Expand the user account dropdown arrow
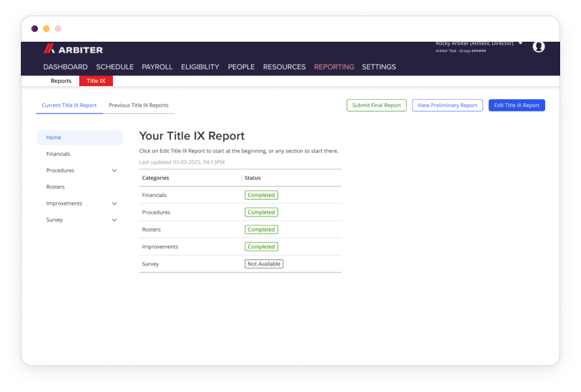This screenshot has width=581, height=392. pos(520,43)
